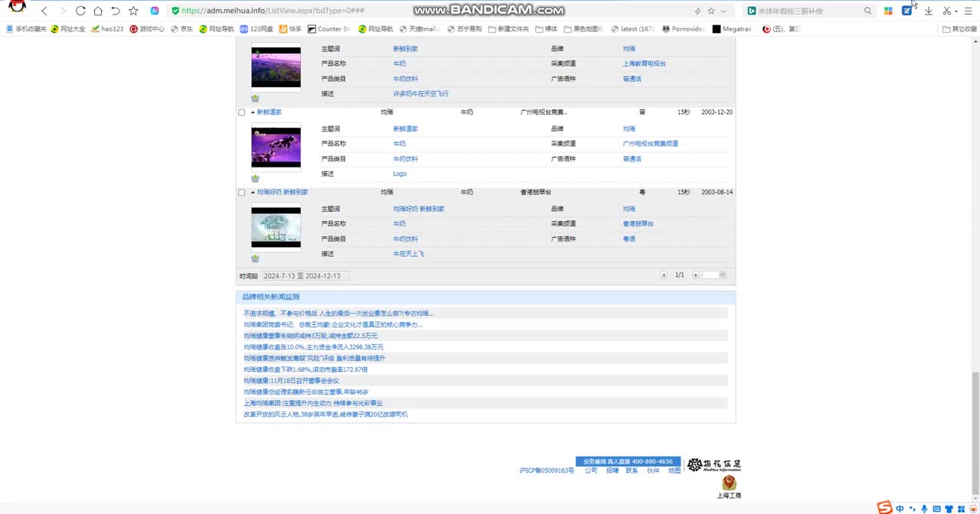
Task: Reload the page with the refresh icon
Action: tap(80, 11)
